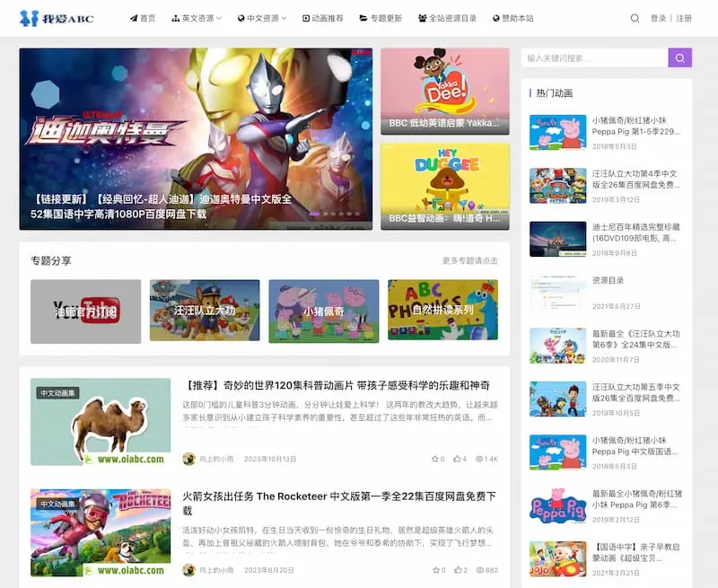Click the 登录 login link

[x=658, y=18]
